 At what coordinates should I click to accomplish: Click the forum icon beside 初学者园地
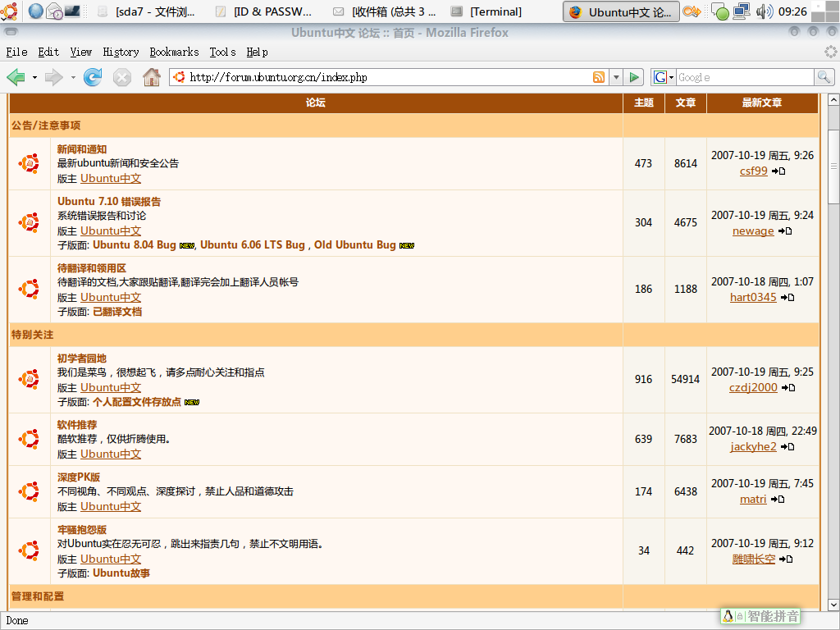29,379
